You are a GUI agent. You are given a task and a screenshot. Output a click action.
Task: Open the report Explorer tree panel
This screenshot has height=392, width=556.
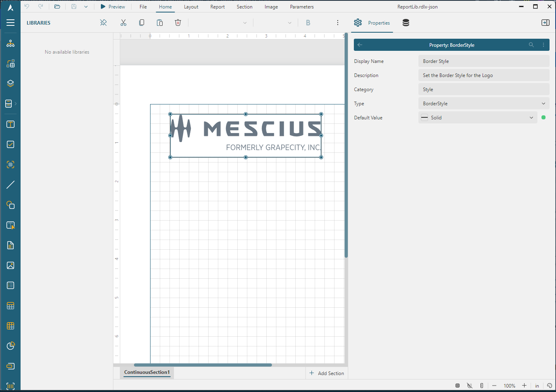(x=10, y=44)
